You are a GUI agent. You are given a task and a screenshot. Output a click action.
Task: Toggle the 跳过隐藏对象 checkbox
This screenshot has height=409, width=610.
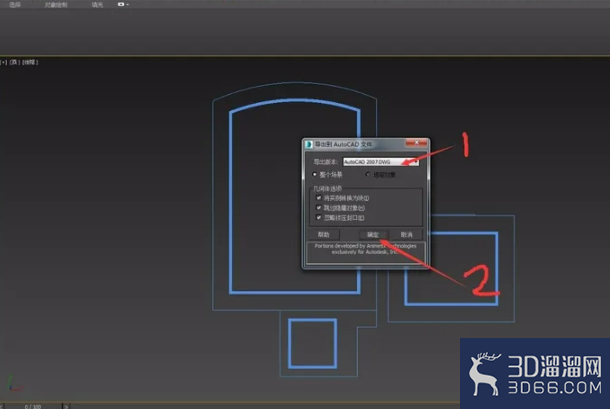tap(319, 208)
